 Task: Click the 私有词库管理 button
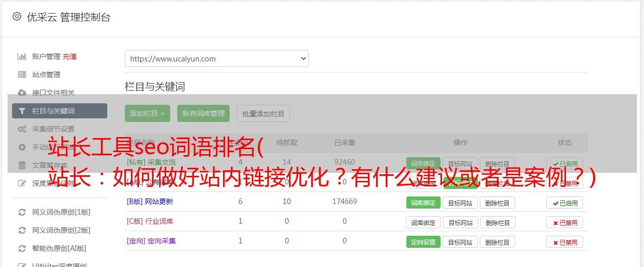[203, 113]
